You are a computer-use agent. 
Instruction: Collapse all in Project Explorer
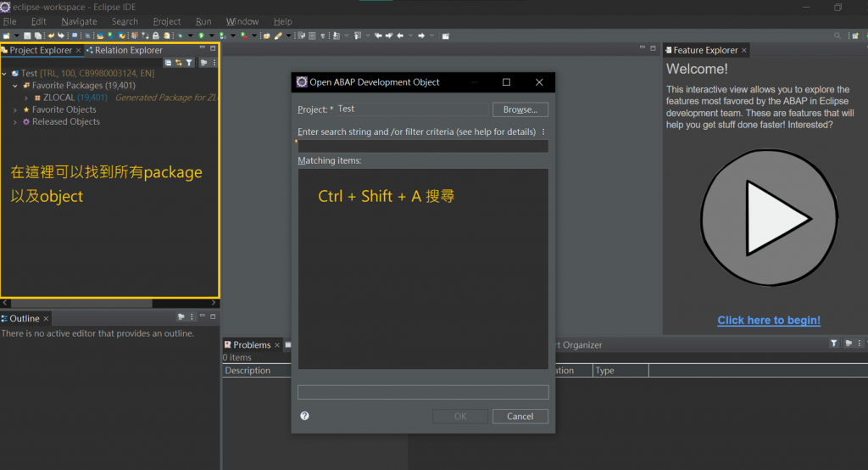(168, 63)
